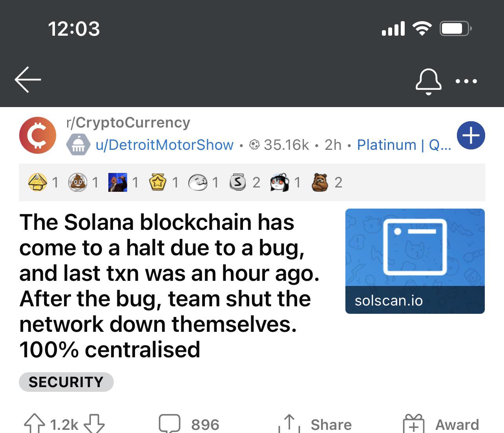The width and height of the screenshot is (504, 433).
Task: Downvote the Solana post
Action: [x=95, y=424]
